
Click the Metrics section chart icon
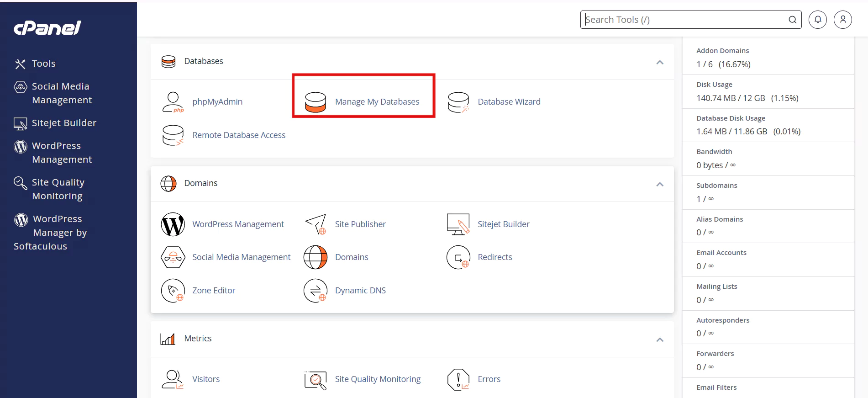pos(168,339)
